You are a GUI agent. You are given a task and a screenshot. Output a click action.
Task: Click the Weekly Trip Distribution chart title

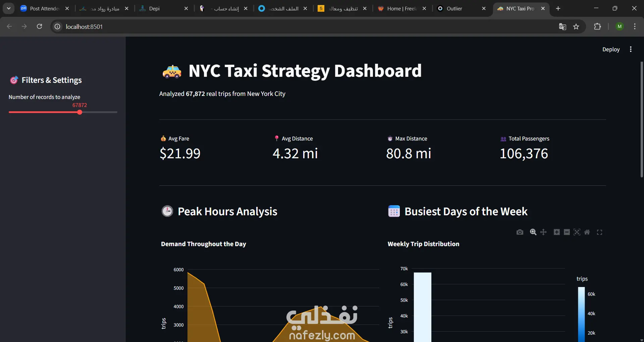423,244
